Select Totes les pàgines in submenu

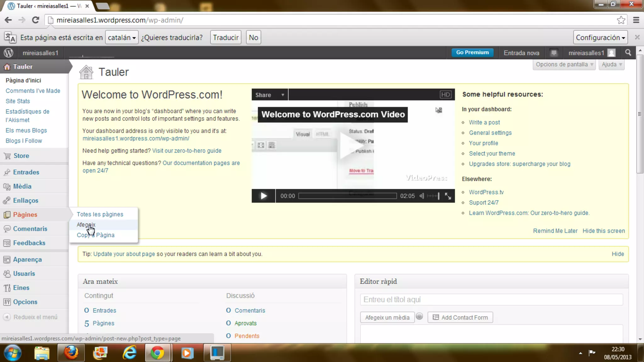[x=100, y=214]
